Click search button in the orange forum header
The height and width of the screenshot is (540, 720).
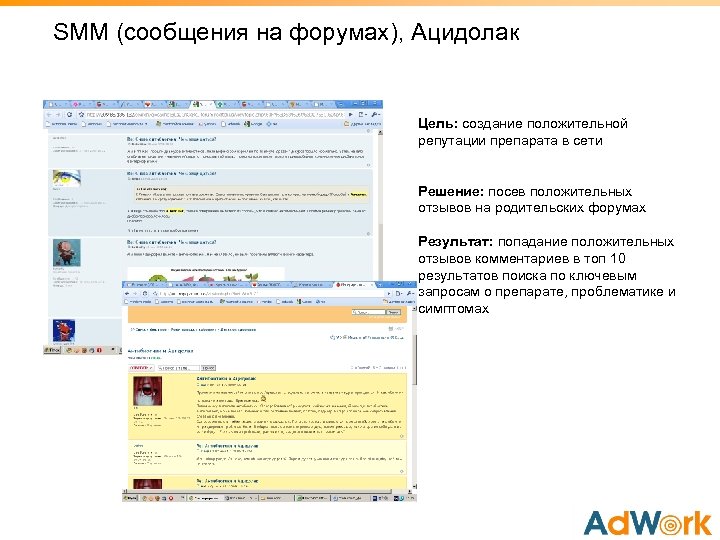pyautogui.click(x=394, y=312)
